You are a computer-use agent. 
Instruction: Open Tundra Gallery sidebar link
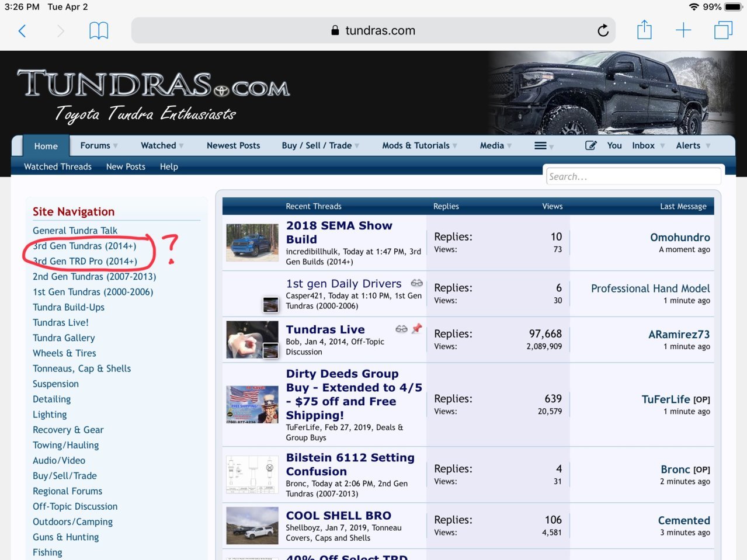click(x=64, y=338)
